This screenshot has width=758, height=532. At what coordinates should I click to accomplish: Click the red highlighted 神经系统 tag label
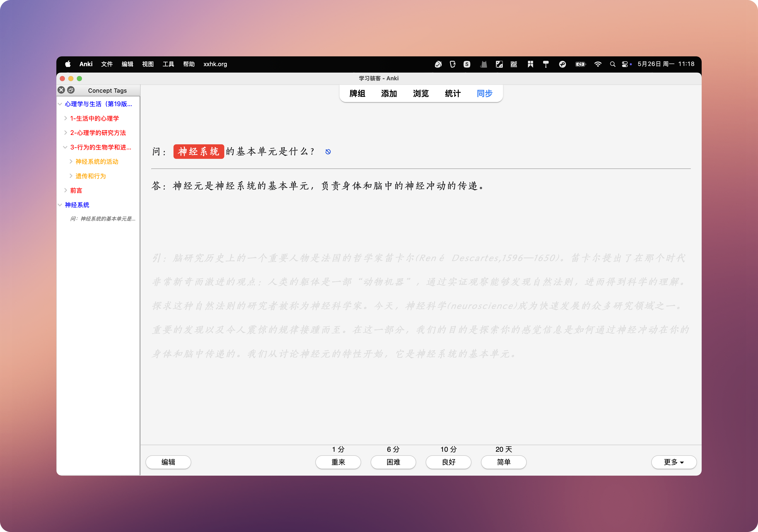(x=198, y=152)
